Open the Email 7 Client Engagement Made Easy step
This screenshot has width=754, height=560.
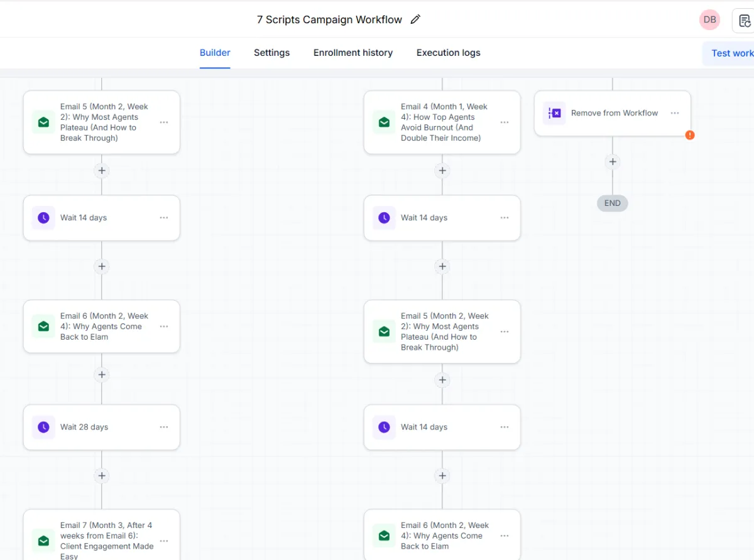pyautogui.click(x=102, y=535)
